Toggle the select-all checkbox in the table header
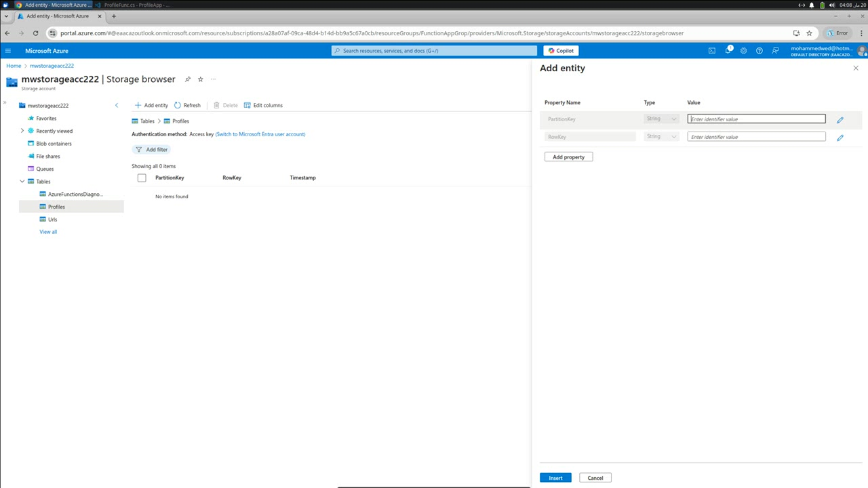This screenshot has width=868, height=488. (142, 178)
